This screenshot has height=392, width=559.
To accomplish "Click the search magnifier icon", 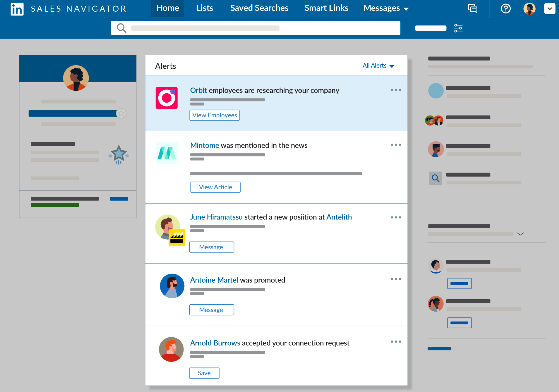I will [x=121, y=28].
